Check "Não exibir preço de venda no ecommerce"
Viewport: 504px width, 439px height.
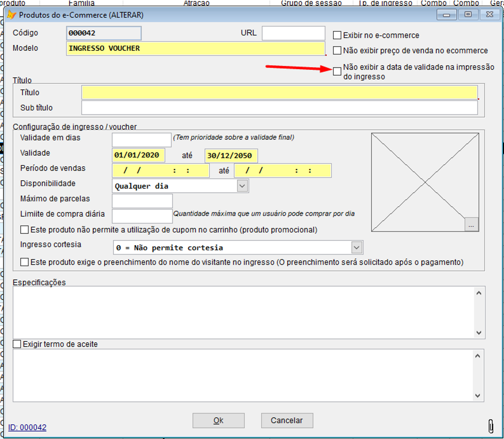point(337,50)
